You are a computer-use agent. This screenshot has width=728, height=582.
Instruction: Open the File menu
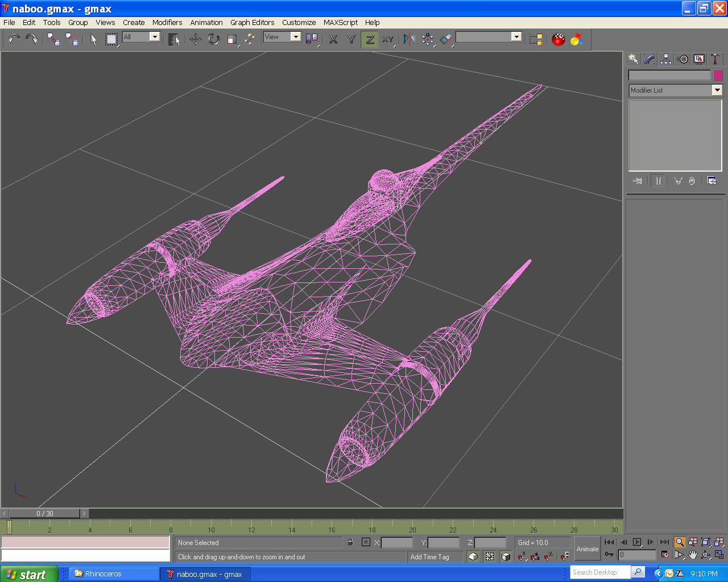point(9,22)
